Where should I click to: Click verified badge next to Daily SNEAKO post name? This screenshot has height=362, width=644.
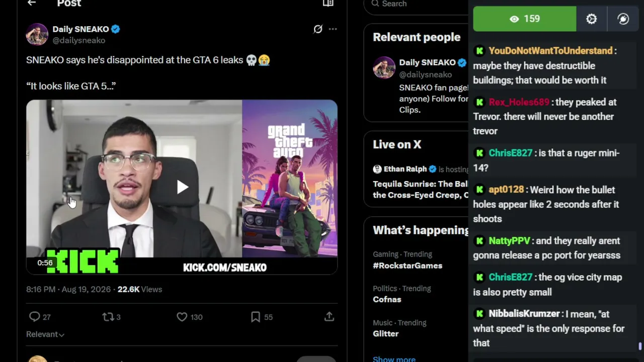pyautogui.click(x=116, y=29)
